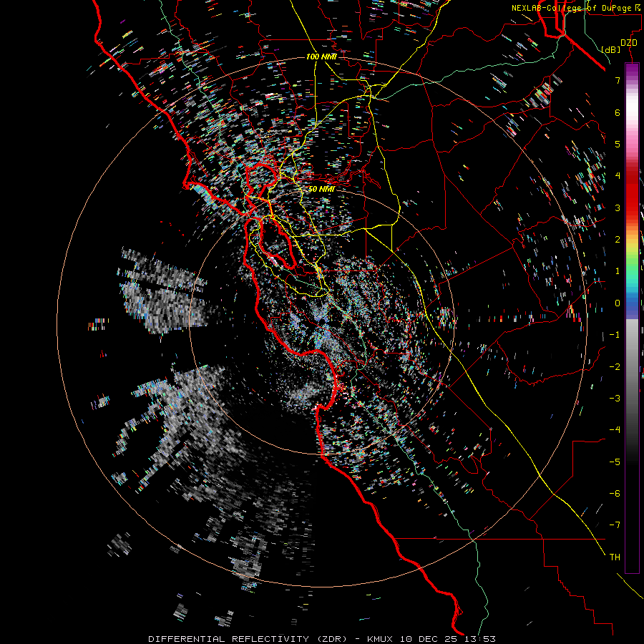Click the 0 label on the color scale
The height and width of the screenshot is (644, 644).
[618, 303]
